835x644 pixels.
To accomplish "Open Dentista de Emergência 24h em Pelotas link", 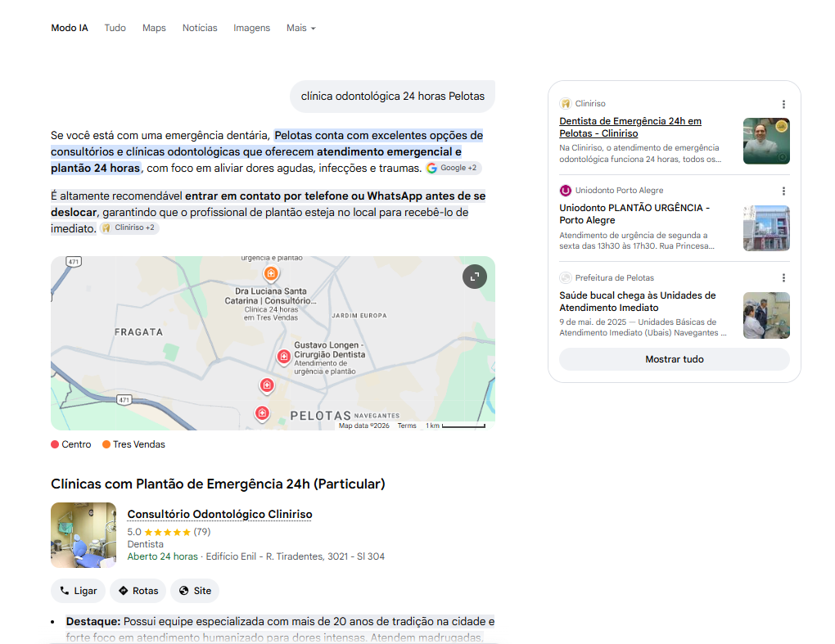I will (630, 127).
